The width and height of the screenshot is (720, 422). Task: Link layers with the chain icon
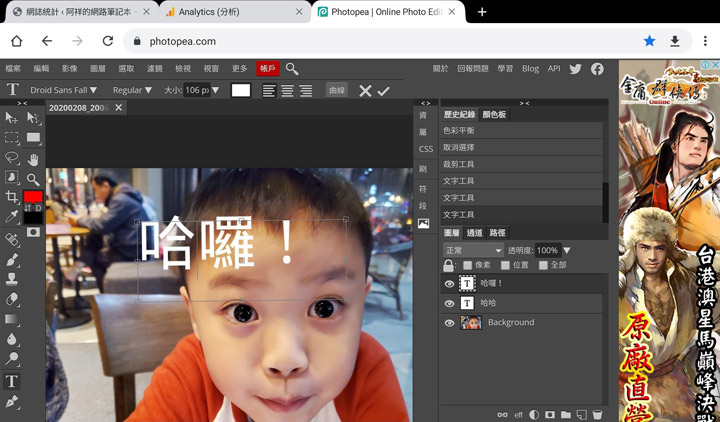pyautogui.click(x=502, y=415)
